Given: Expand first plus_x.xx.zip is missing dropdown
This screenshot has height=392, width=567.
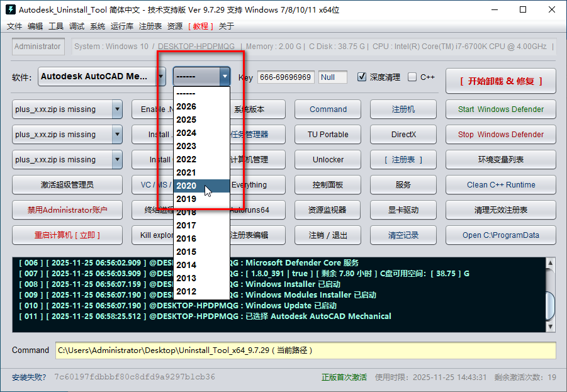Looking at the screenshot, I should pos(117,109).
